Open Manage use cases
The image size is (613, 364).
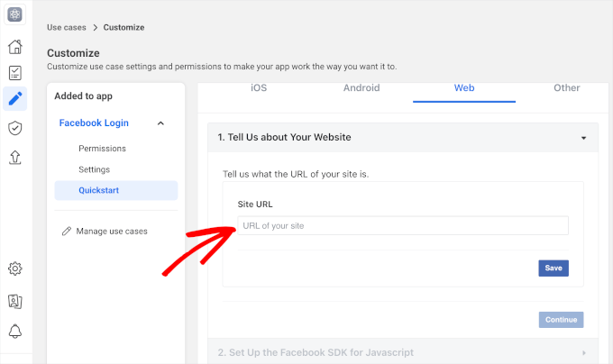tap(112, 232)
